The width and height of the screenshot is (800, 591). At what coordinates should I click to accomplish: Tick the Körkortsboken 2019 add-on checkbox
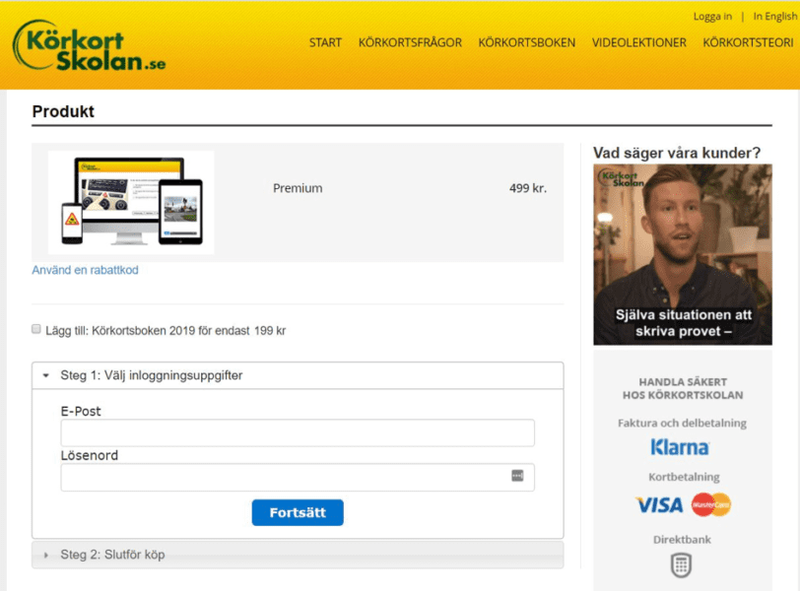coord(37,329)
